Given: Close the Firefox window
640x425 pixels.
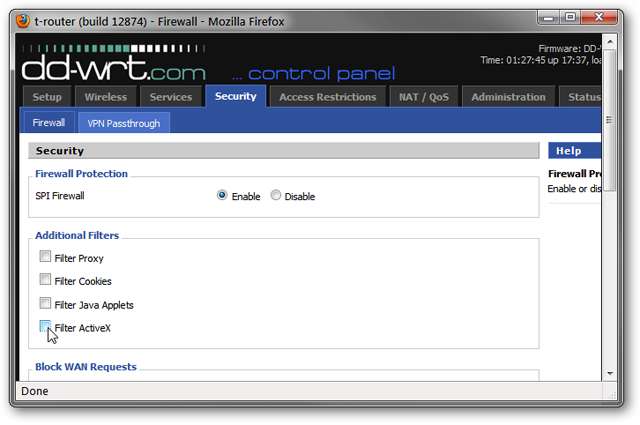Looking at the screenshot, I should (599, 17).
